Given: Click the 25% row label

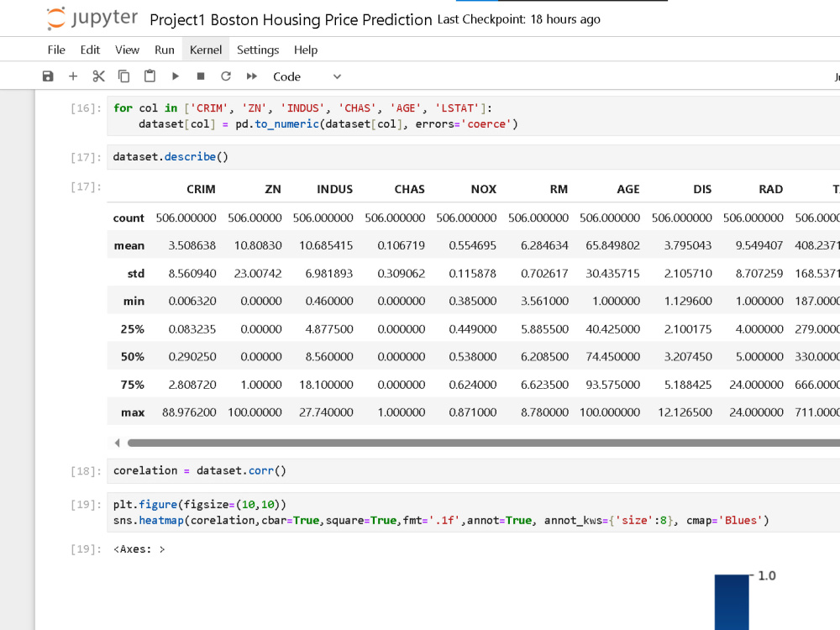Looking at the screenshot, I should click(133, 329).
